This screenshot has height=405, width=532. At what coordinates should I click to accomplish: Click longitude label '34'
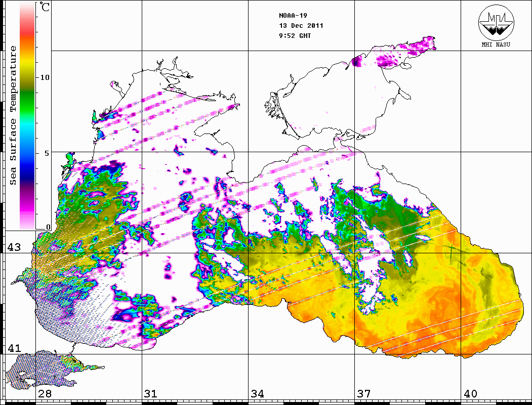pos(257,393)
